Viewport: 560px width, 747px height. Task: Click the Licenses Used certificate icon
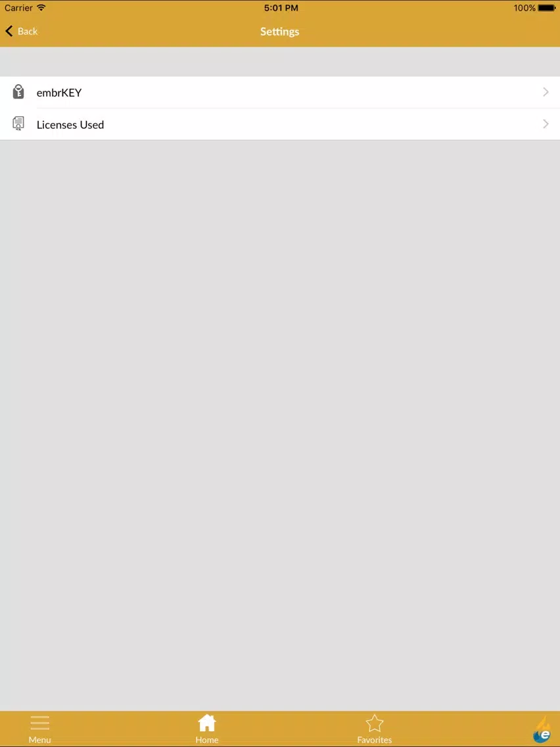18,124
